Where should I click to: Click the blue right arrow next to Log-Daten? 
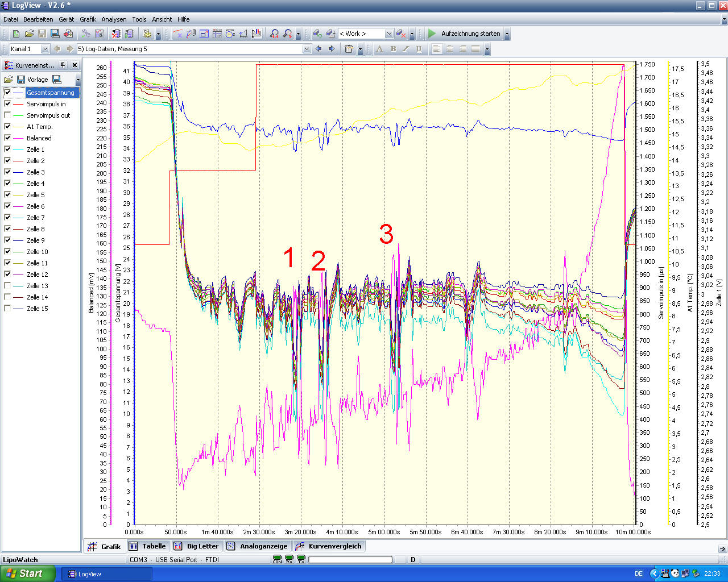tap(332, 49)
